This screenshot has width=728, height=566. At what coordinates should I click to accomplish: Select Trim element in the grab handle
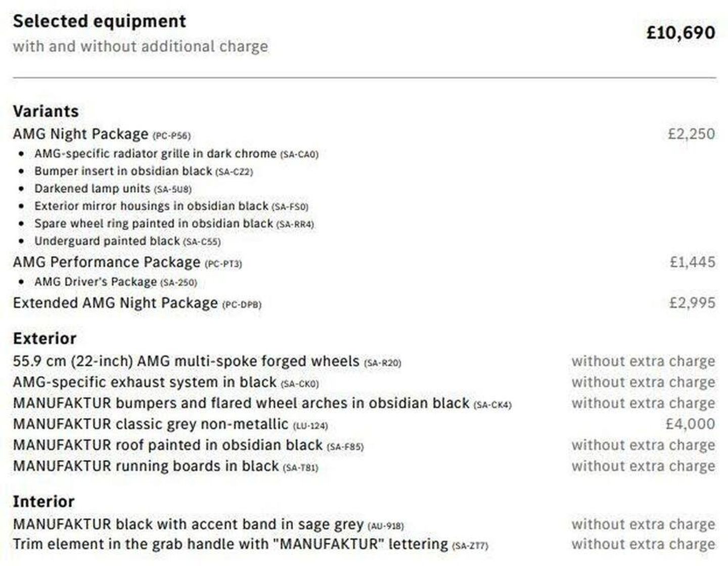(x=230, y=544)
